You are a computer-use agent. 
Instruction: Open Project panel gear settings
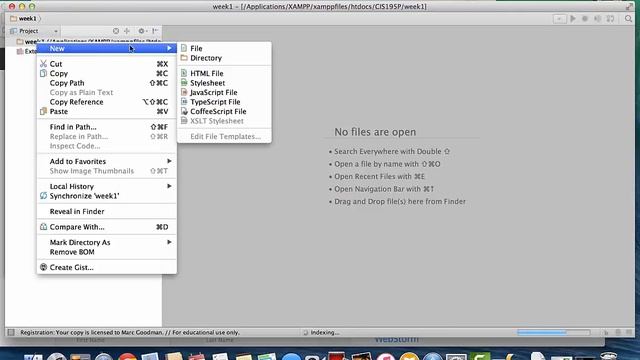tap(142, 31)
